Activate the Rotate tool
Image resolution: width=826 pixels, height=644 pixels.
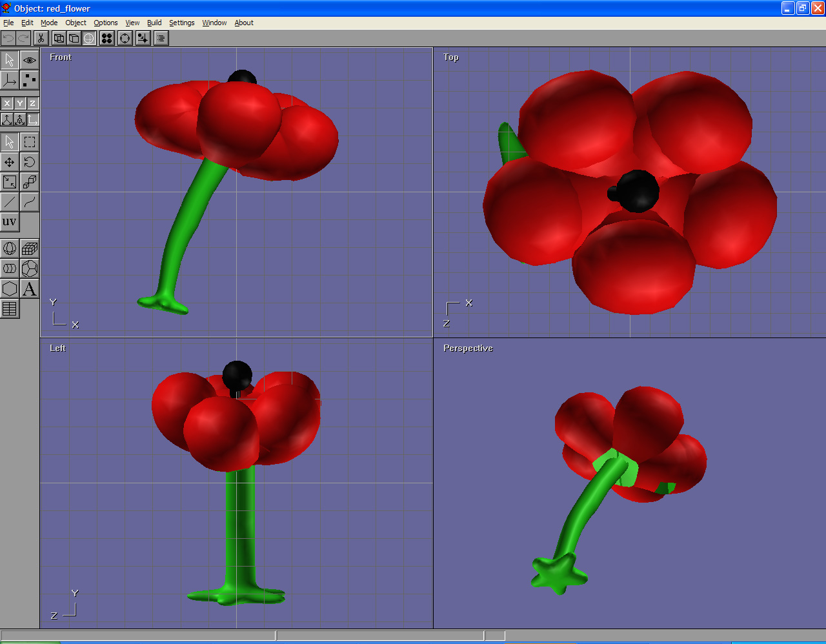click(x=30, y=162)
